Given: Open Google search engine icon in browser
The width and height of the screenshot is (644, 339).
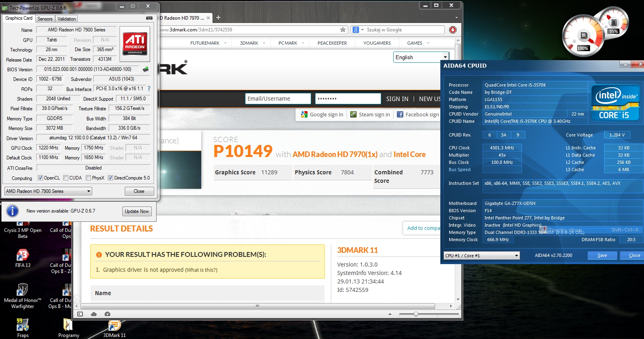Looking at the screenshot, I should 356,30.
